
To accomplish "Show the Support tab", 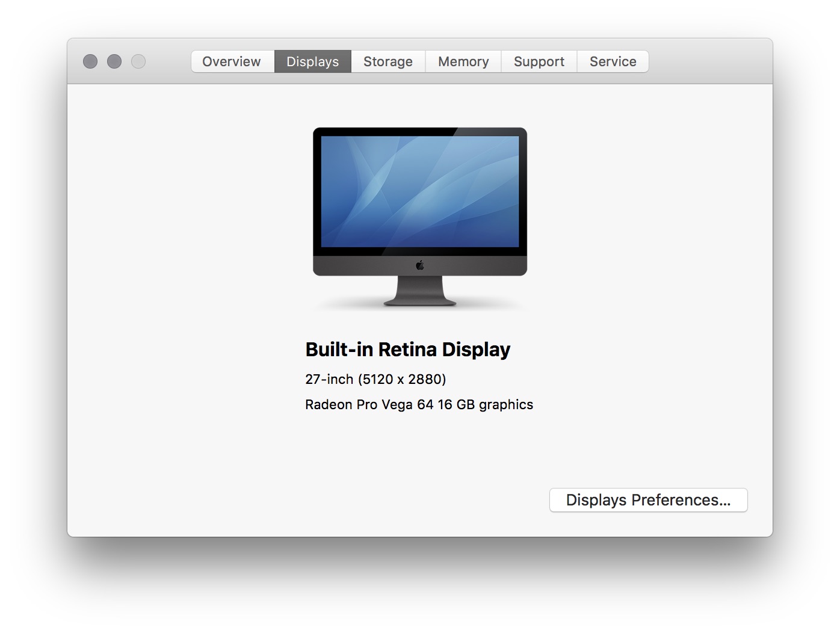I will click(539, 61).
